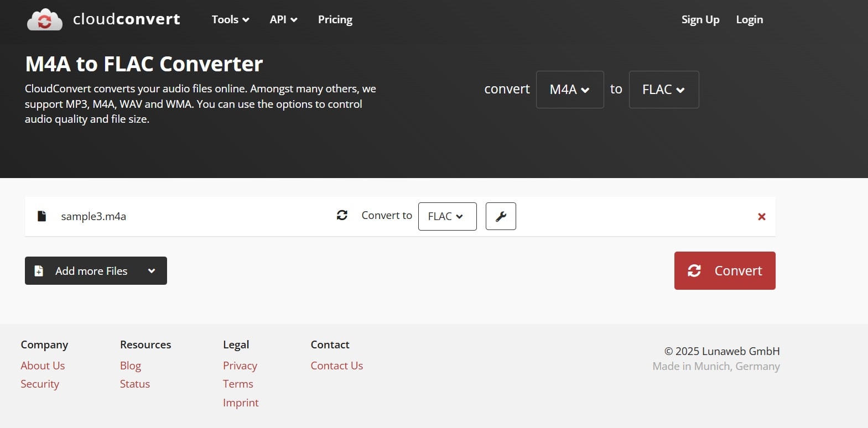The height and width of the screenshot is (428, 868).
Task: Open the wrench options for sample3.m4a
Action: pos(501,216)
